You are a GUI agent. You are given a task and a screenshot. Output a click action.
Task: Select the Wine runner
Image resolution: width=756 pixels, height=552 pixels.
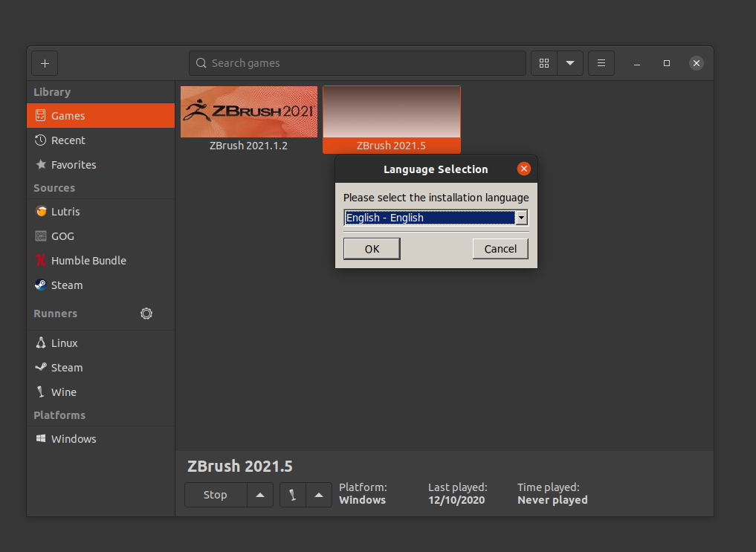click(101, 392)
